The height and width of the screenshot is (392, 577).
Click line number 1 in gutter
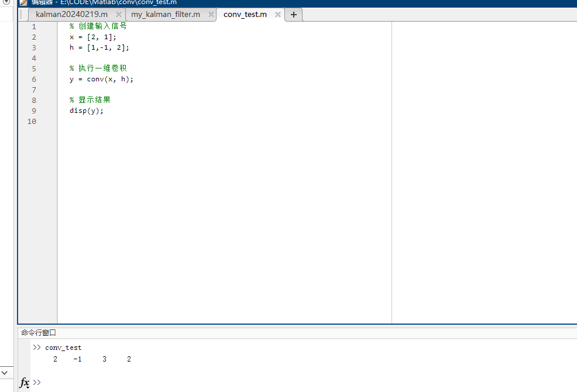(34, 27)
